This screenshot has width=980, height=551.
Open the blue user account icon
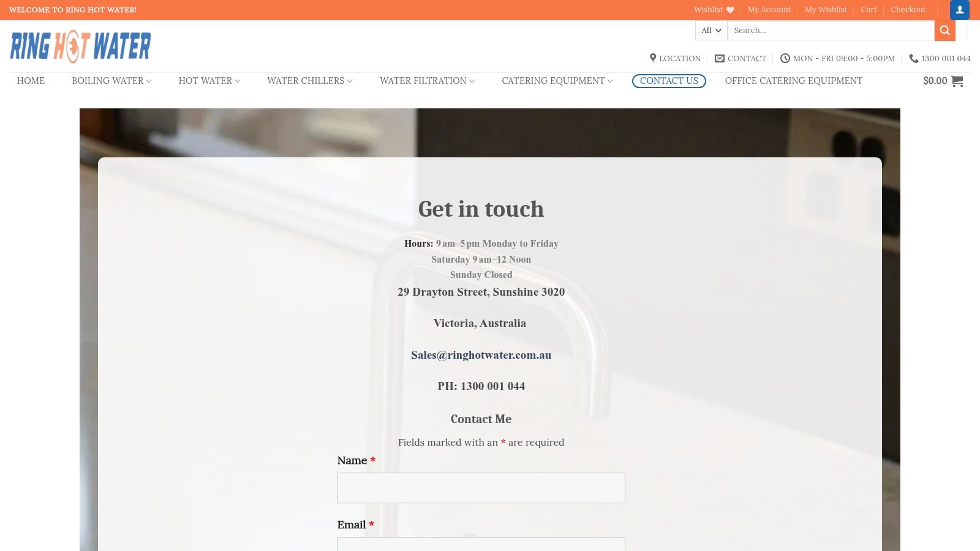pos(960,10)
